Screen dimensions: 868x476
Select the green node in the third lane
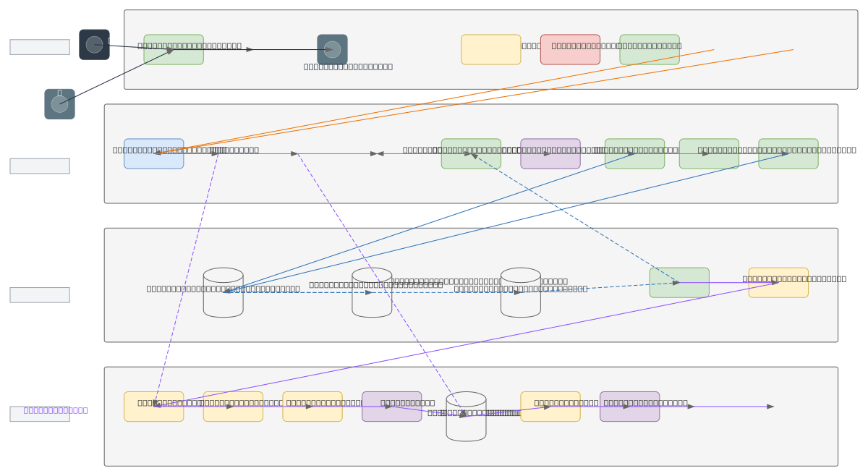(x=679, y=282)
